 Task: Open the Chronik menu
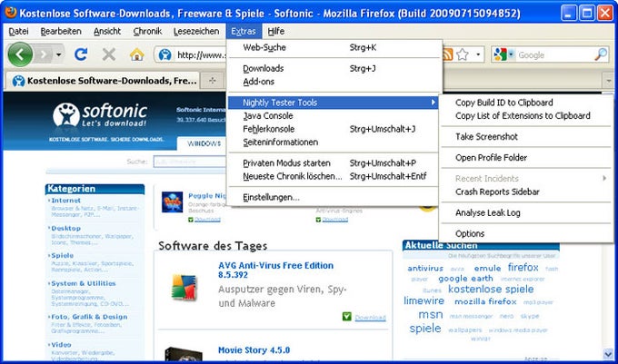[147, 31]
